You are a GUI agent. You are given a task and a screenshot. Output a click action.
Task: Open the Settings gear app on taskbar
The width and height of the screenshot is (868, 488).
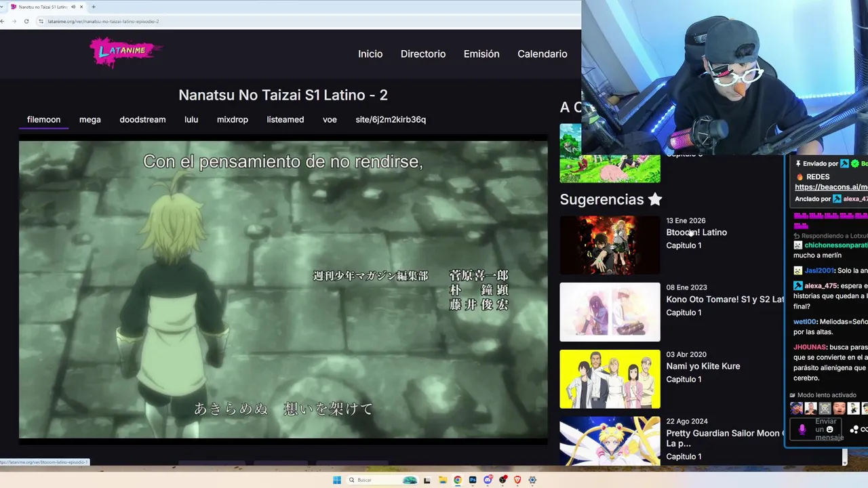(532, 480)
